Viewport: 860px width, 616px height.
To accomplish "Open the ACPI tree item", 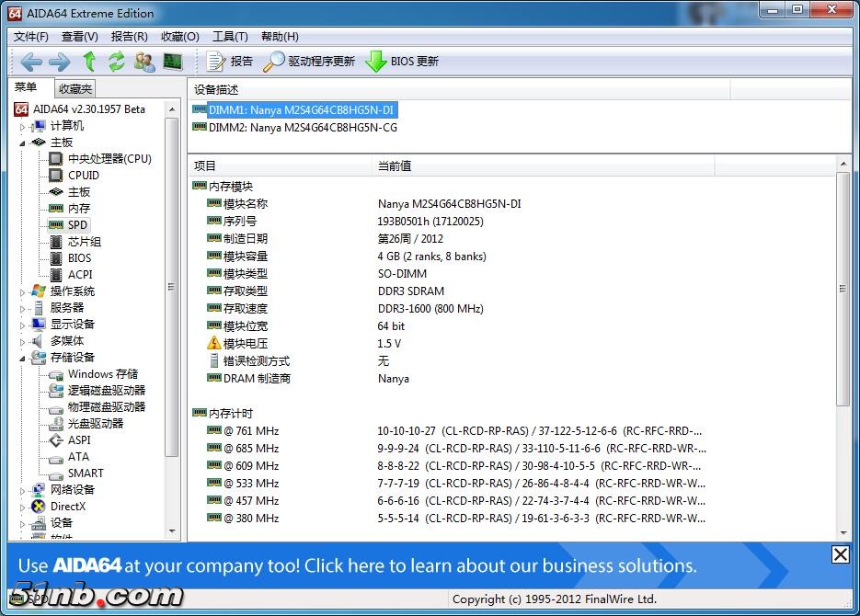I will [80, 275].
